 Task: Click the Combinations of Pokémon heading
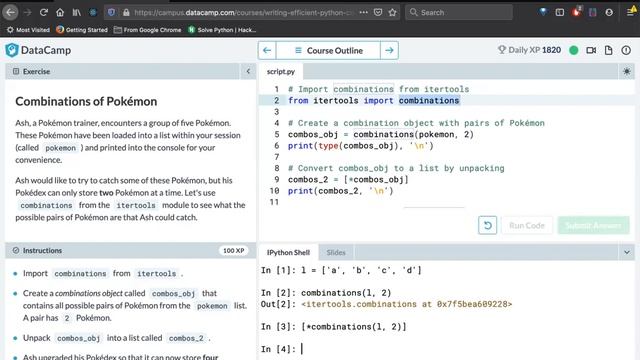(86, 101)
